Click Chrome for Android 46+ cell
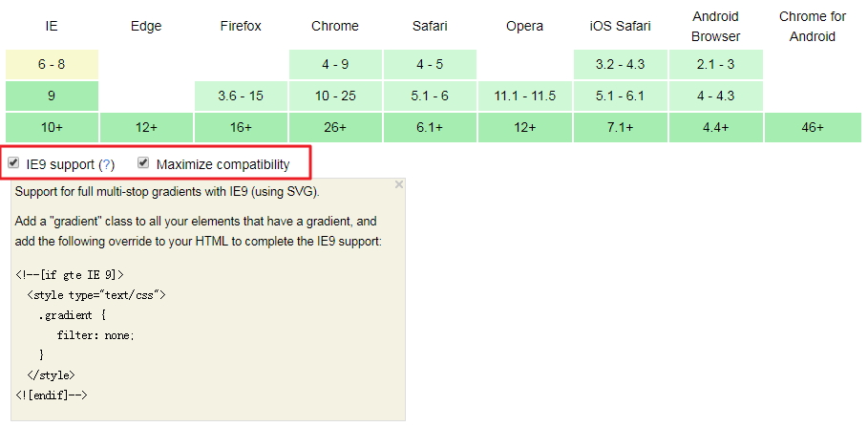Screen dimensions: 868x427 coord(813,127)
